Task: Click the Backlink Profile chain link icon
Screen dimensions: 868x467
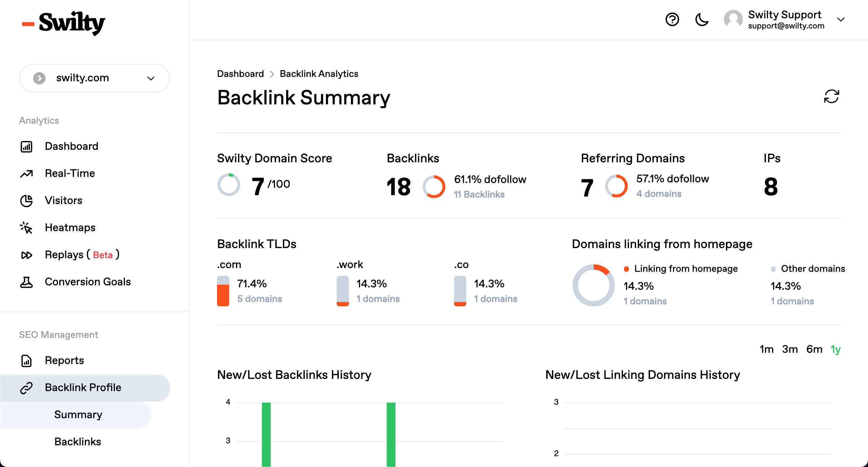Action: click(26, 388)
